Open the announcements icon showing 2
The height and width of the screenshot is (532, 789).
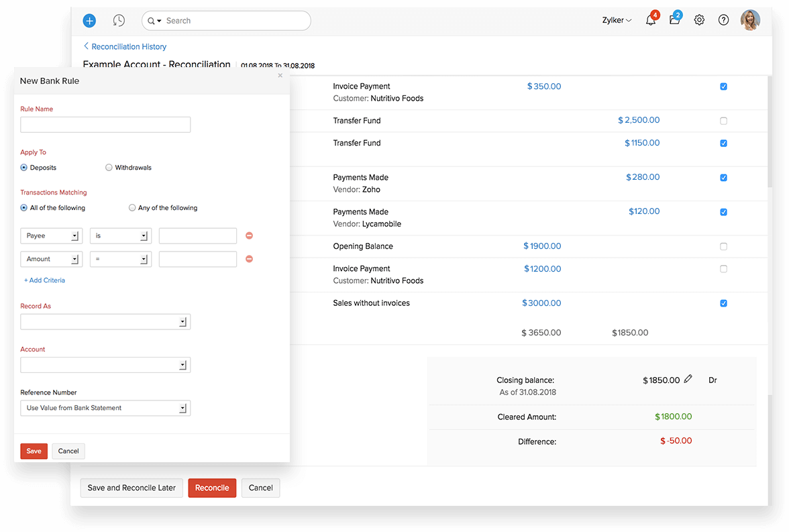[674, 20]
